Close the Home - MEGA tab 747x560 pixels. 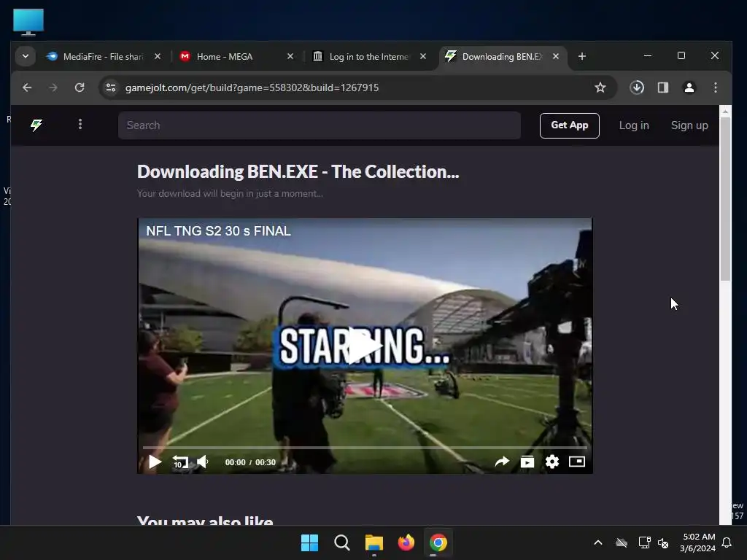[x=290, y=57]
